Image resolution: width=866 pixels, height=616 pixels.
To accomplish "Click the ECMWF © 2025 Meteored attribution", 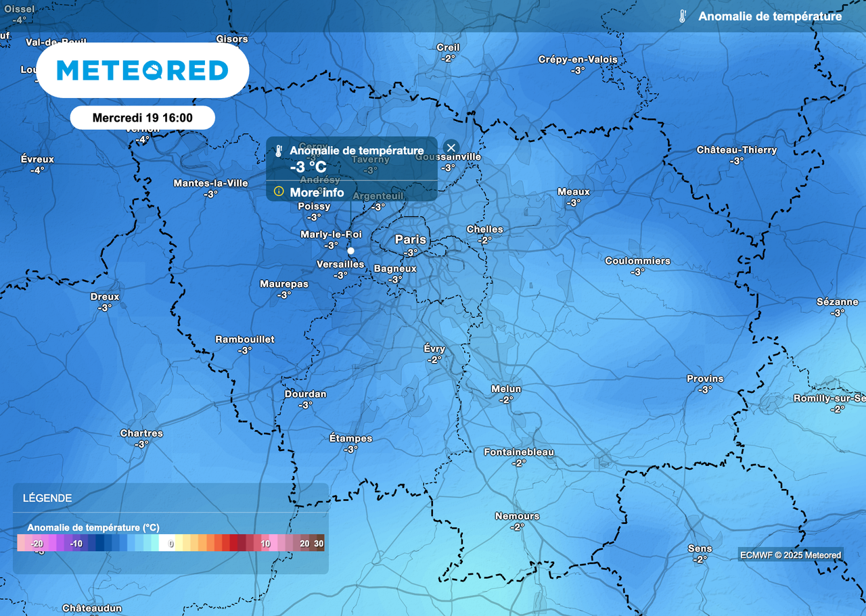I will tap(792, 554).
